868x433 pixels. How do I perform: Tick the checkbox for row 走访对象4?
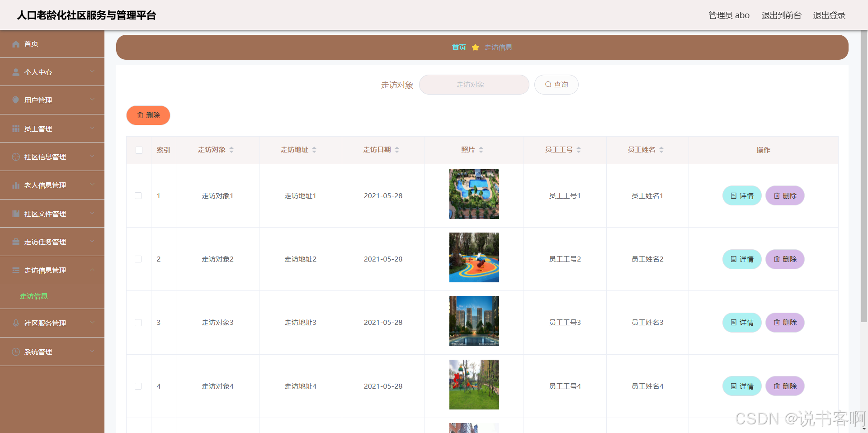point(138,386)
